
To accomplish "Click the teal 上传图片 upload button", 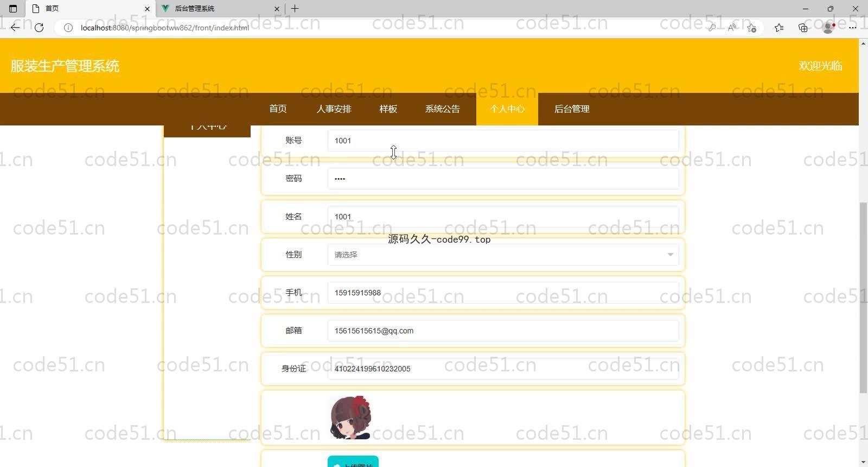I will [353, 462].
